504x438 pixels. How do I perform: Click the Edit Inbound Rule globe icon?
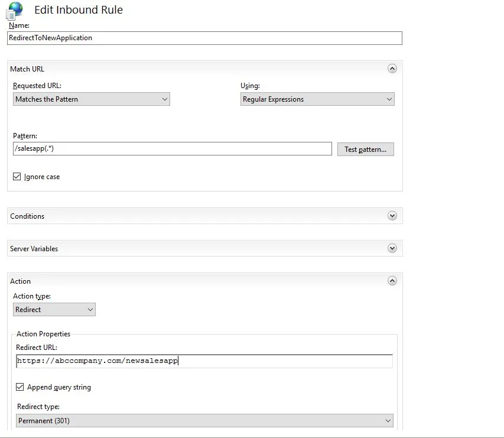point(15,10)
